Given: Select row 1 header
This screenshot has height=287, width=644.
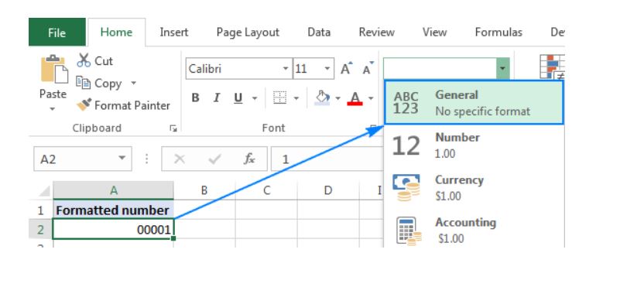Looking at the screenshot, I should click(x=41, y=210).
